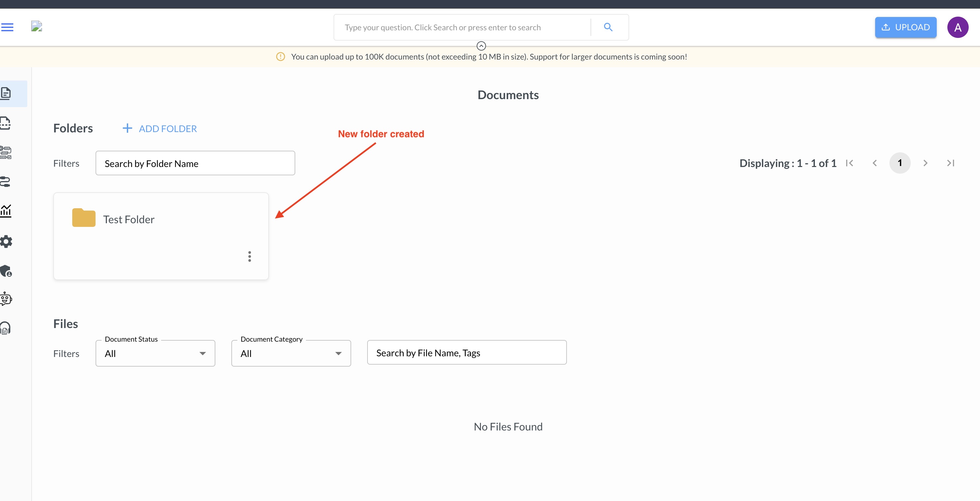
Task: Click the magnifier search icon
Action: [x=608, y=27]
